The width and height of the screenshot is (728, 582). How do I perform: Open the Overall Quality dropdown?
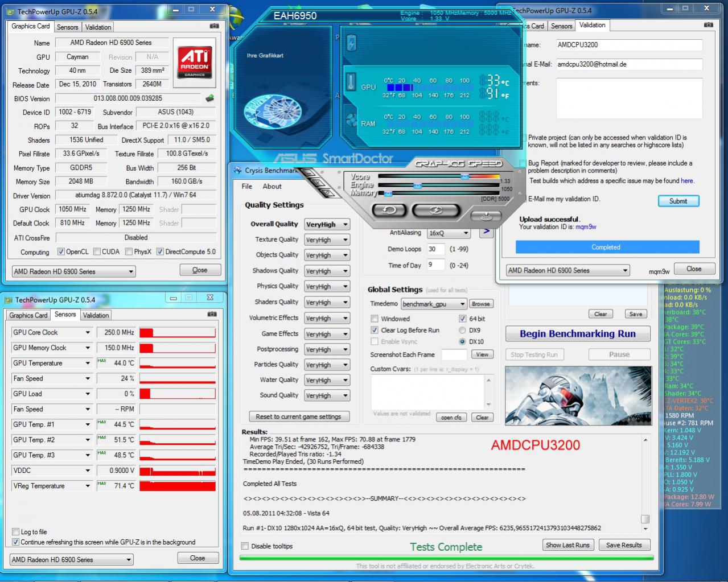click(x=327, y=224)
